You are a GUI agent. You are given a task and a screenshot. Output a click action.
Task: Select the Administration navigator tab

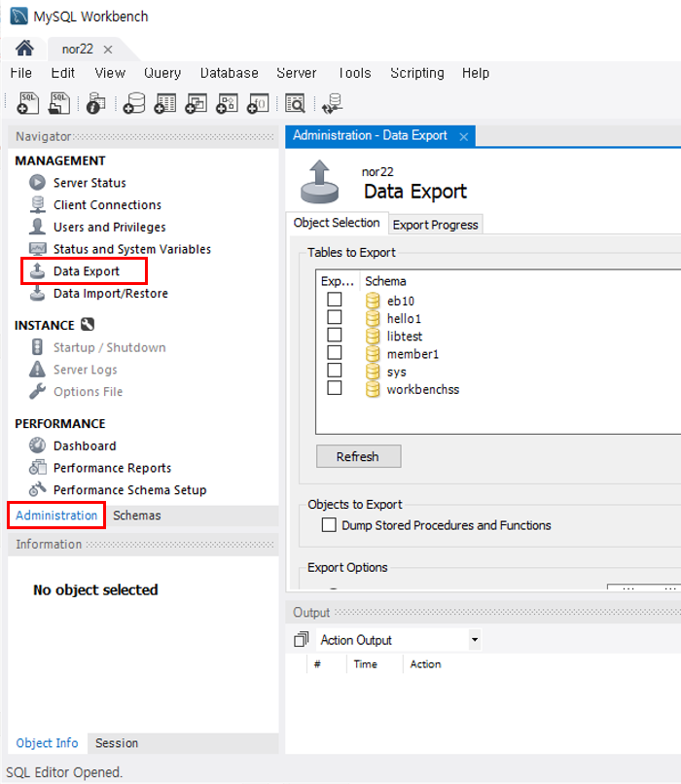pyautogui.click(x=56, y=515)
